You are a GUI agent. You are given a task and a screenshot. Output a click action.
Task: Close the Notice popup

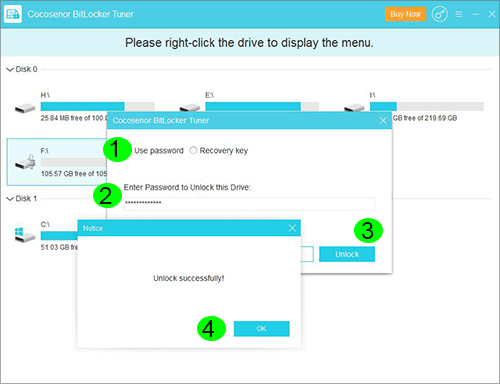[292, 228]
